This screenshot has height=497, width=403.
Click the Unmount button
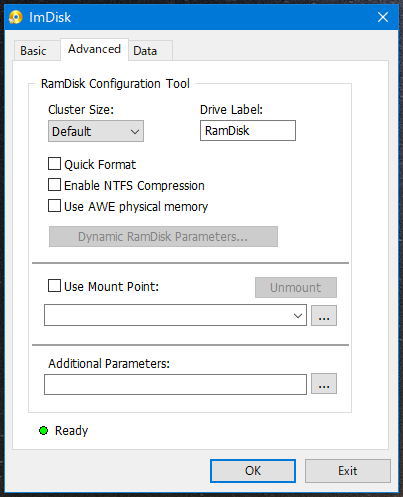pos(296,287)
